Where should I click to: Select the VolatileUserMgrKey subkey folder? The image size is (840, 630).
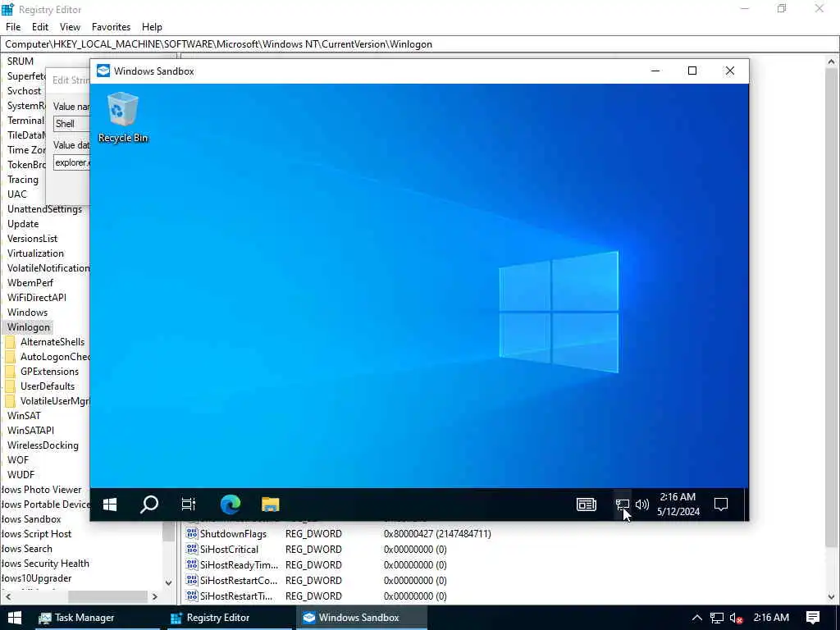(x=55, y=400)
